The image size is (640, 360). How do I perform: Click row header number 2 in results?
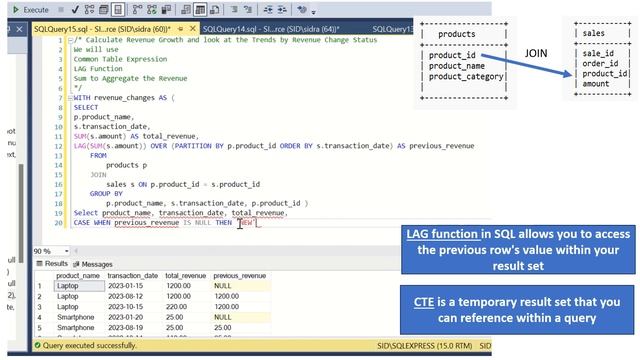[x=40, y=296]
